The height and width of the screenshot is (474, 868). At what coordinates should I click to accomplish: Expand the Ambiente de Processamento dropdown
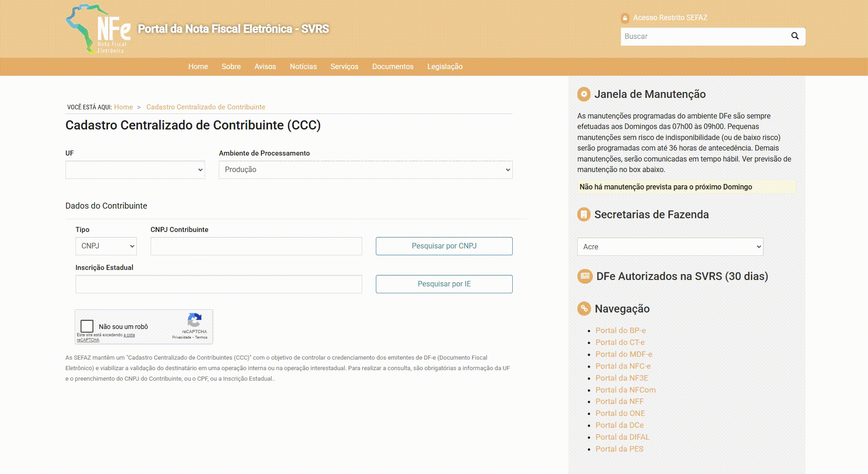tap(365, 170)
